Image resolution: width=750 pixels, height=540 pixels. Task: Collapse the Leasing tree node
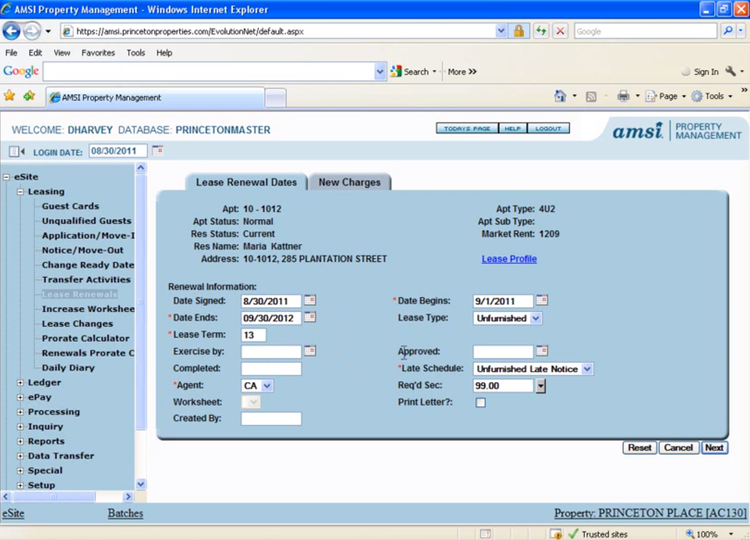pos(20,192)
